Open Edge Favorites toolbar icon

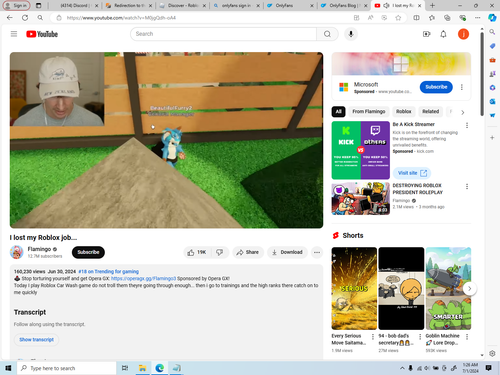432,18
